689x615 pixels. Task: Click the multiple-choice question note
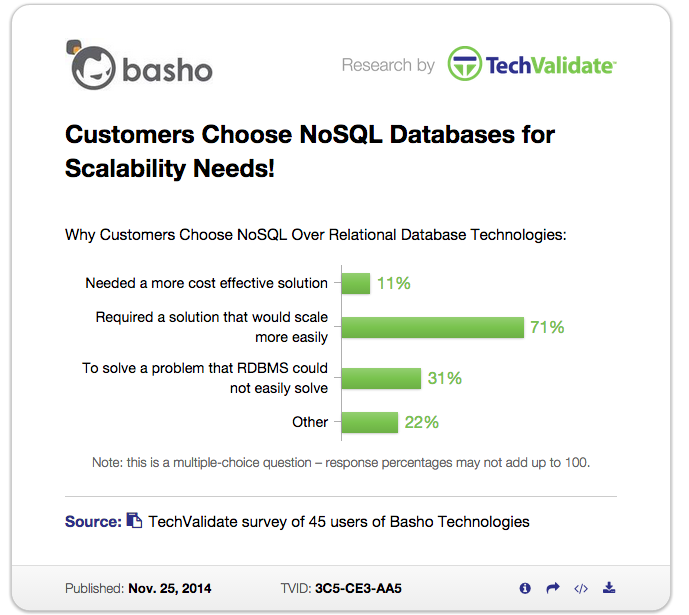click(x=341, y=463)
